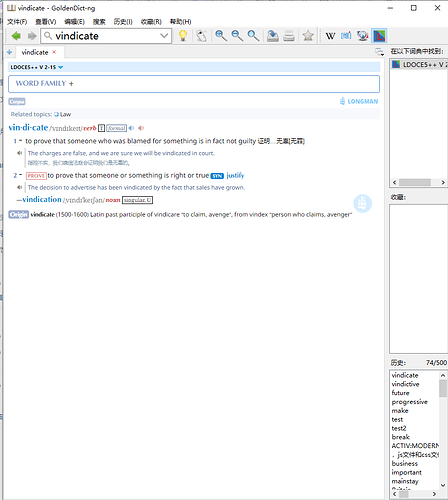
Task: Click the T transitive grammar box
Action: [101, 128]
